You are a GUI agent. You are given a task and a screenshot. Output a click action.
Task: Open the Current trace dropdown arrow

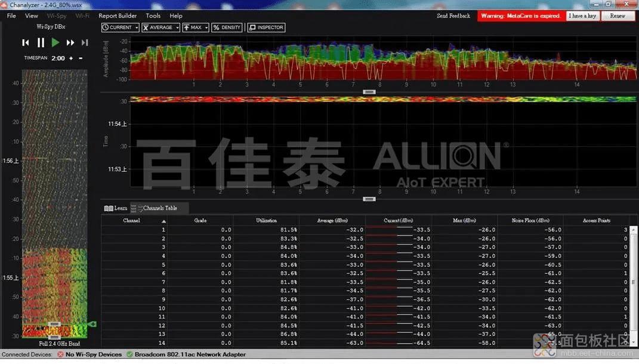(x=137, y=27)
